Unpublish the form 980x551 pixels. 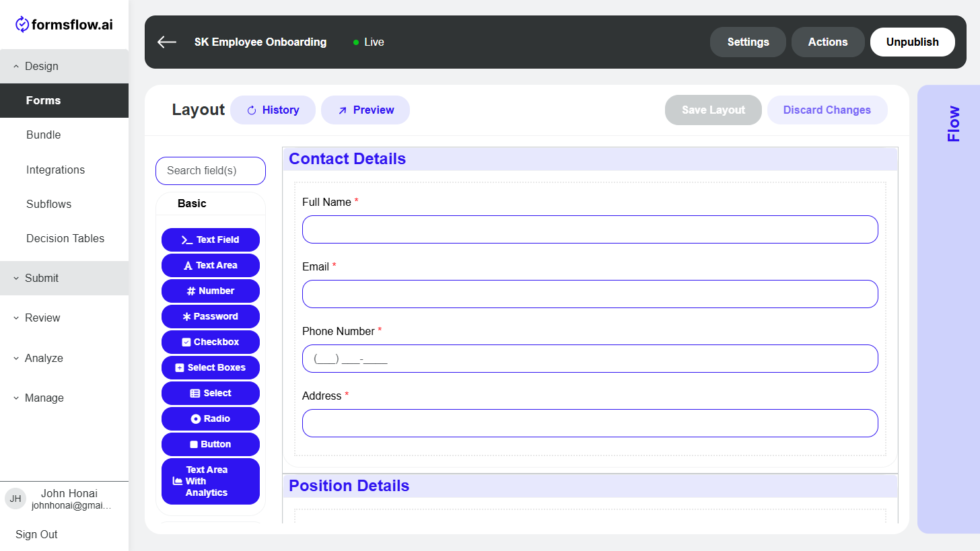click(912, 42)
